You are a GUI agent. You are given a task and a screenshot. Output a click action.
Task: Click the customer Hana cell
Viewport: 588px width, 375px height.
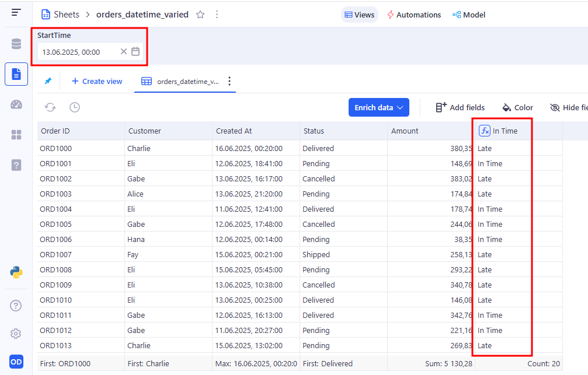pos(168,239)
